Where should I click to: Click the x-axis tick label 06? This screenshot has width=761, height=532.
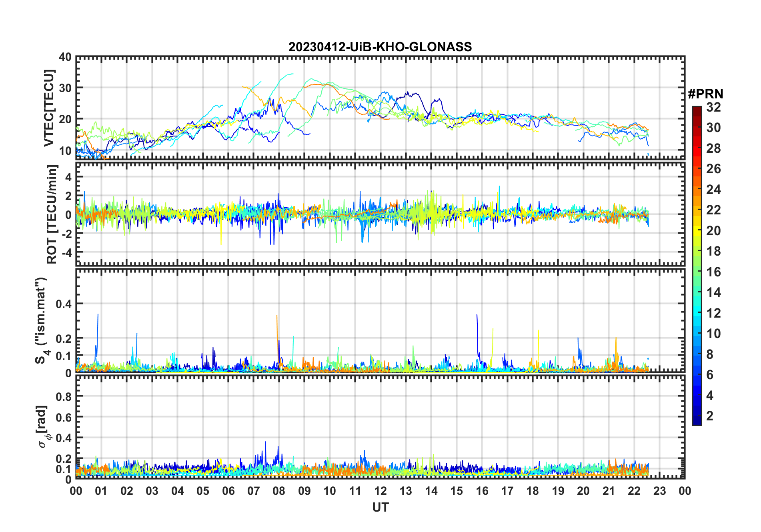coord(228,491)
